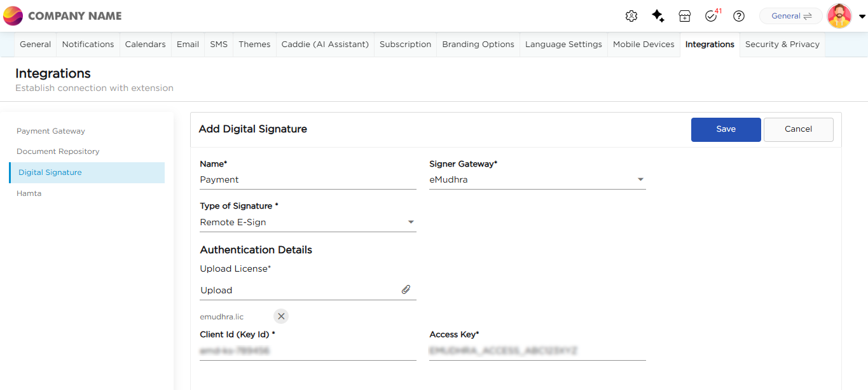
Task: Click the Access Key input field
Action: [x=537, y=351]
